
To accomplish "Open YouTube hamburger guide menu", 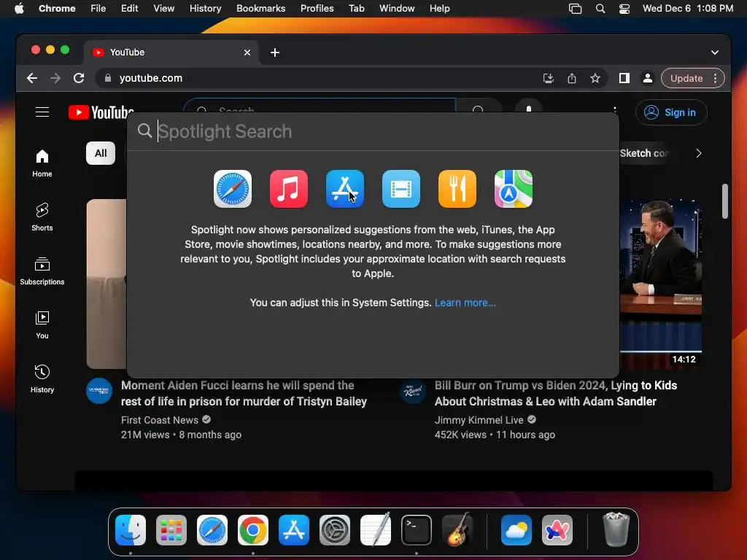I will coord(42,112).
